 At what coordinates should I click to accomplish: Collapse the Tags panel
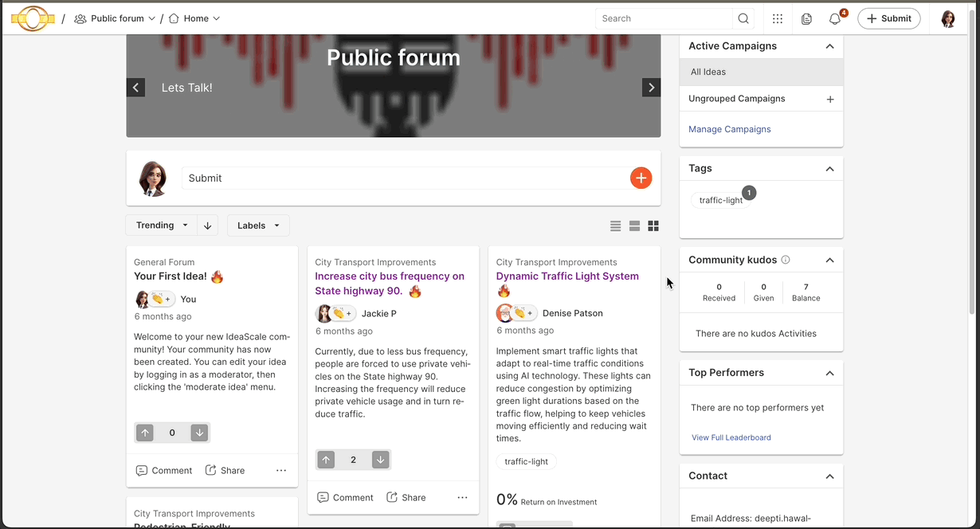829,169
